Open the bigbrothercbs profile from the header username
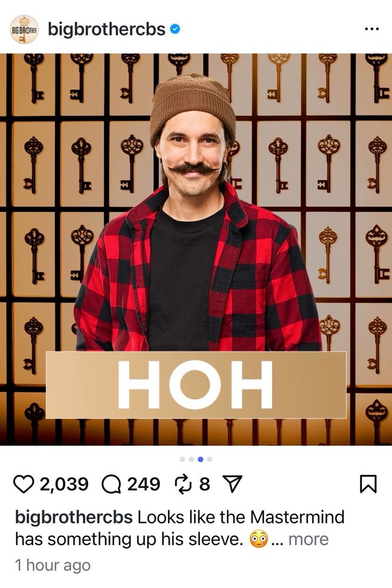 (106, 29)
